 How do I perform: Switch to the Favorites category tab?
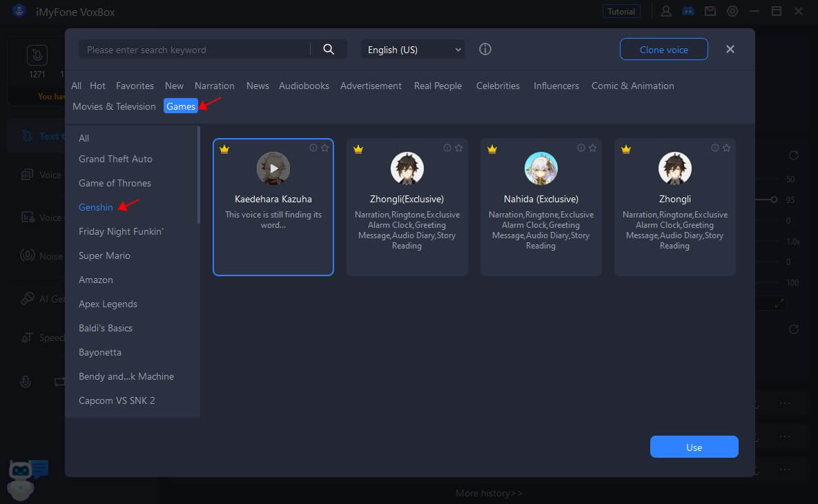coord(135,86)
